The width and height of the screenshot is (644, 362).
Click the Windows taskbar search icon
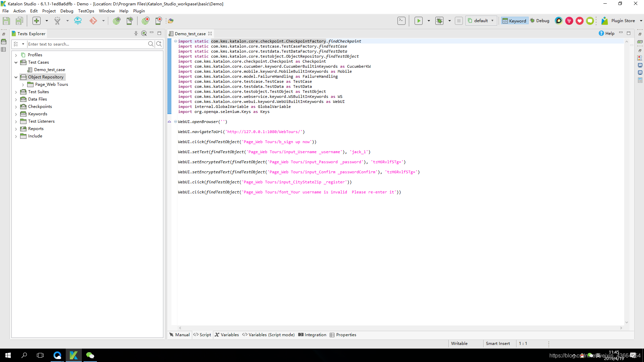click(x=24, y=355)
